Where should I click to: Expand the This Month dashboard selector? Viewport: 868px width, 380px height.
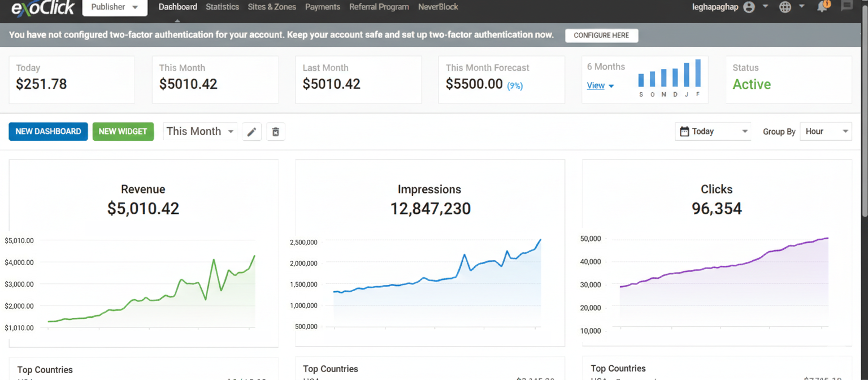click(199, 131)
